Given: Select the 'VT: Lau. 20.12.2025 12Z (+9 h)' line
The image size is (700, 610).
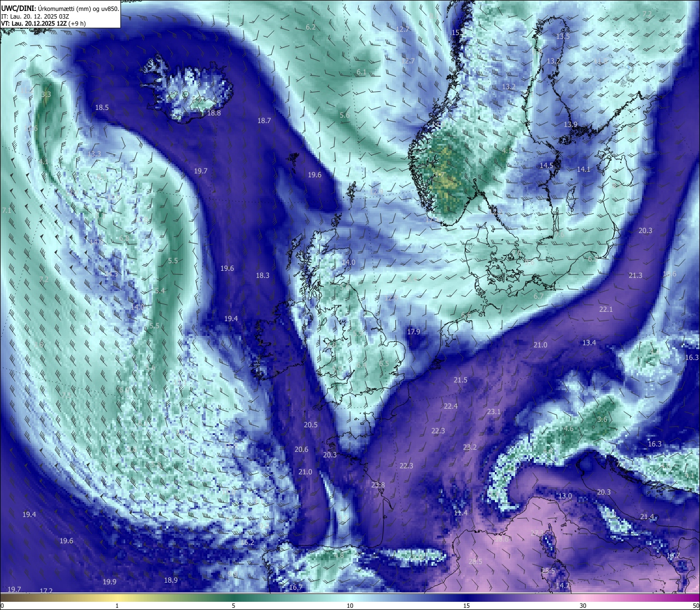Looking at the screenshot, I should coord(43,24).
